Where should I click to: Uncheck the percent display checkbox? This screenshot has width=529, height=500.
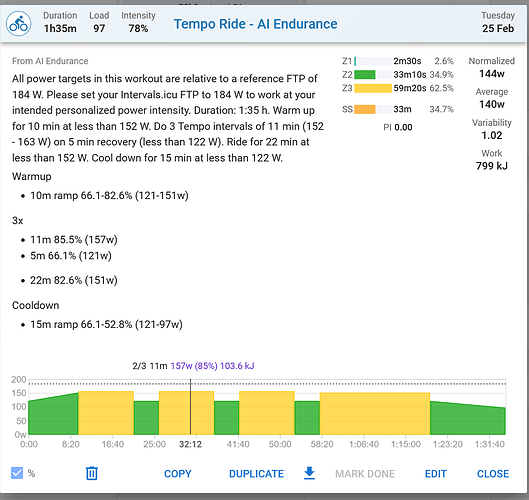click(17, 473)
